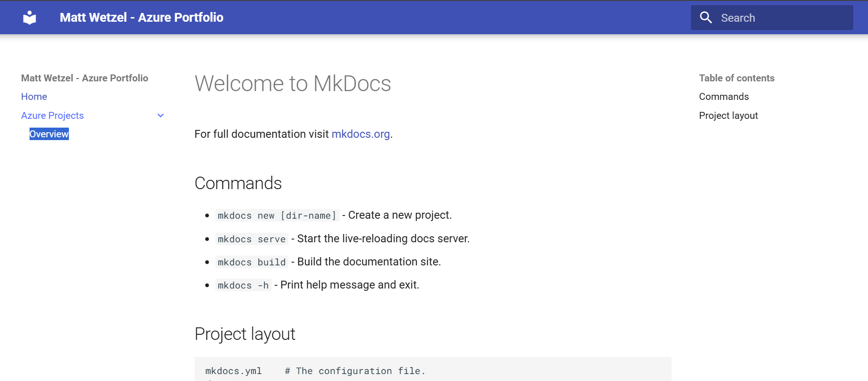The image size is (868, 381).
Task: Click the mkdocs serve code snippet
Action: pos(251,239)
